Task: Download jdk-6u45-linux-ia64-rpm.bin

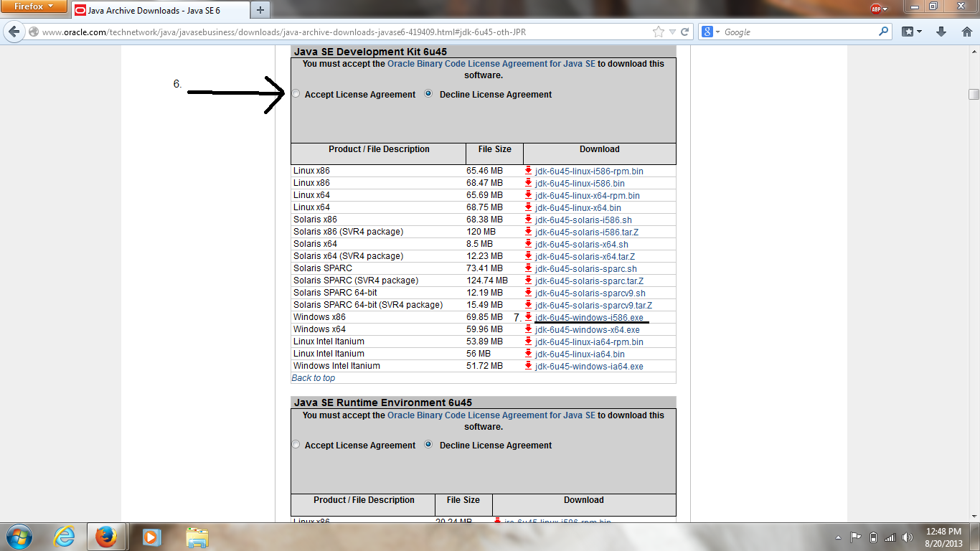Action: tap(589, 342)
